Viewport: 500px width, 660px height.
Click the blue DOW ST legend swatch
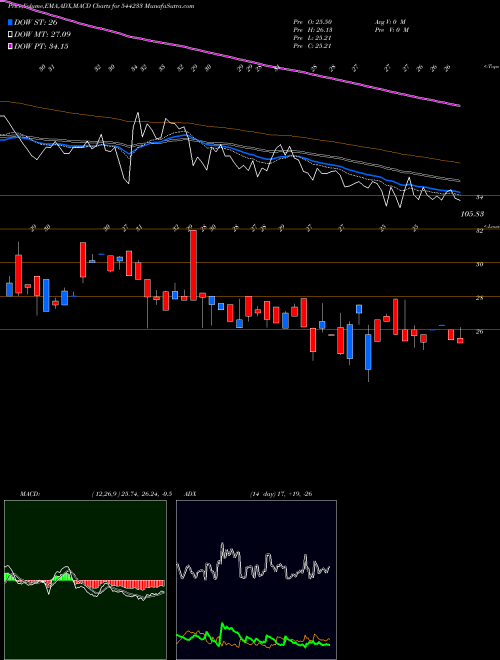(x=11, y=23)
